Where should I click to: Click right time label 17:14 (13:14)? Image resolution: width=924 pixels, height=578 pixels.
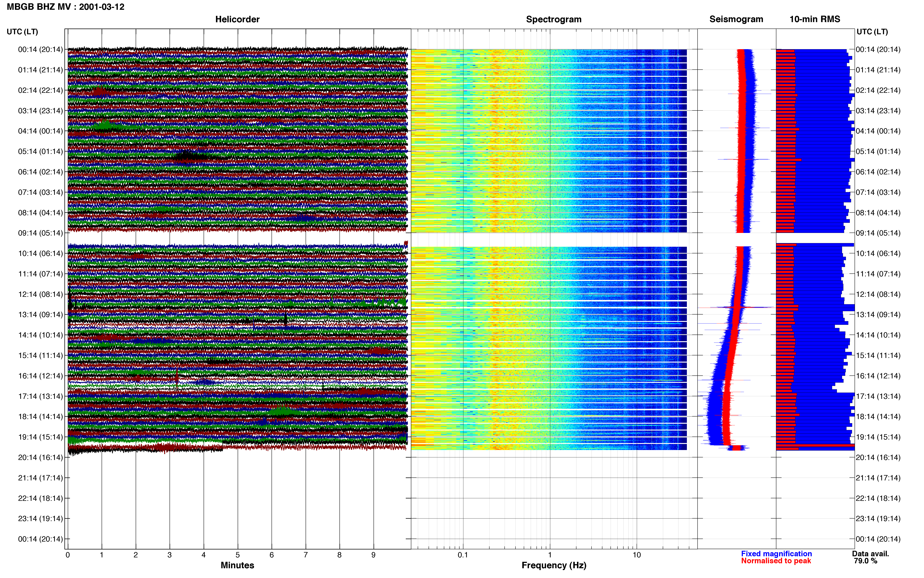tap(878, 396)
